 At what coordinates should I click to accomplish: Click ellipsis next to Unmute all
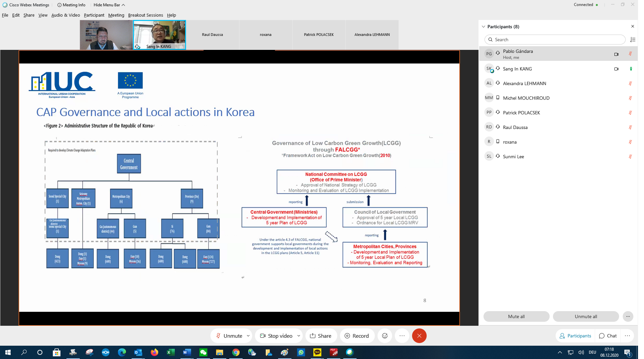[628, 316]
